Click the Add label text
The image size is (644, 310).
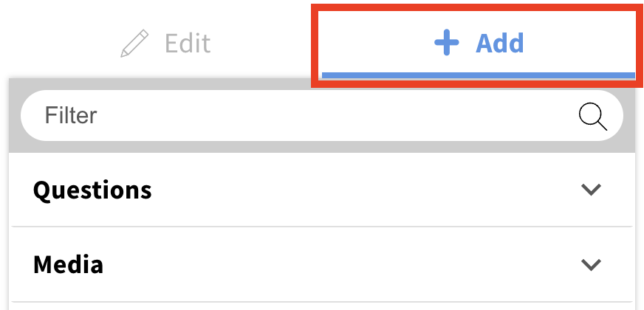coord(500,43)
